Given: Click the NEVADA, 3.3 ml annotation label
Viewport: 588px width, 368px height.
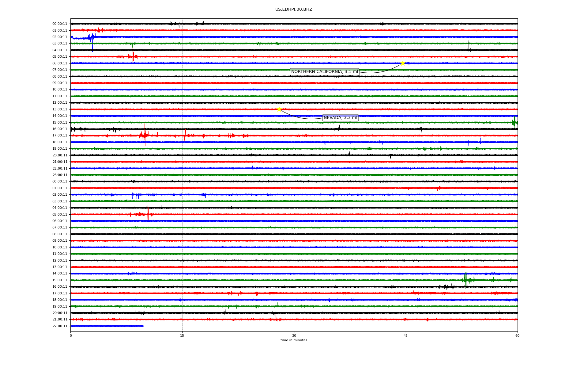Looking at the screenshot, I should (340, 118).
